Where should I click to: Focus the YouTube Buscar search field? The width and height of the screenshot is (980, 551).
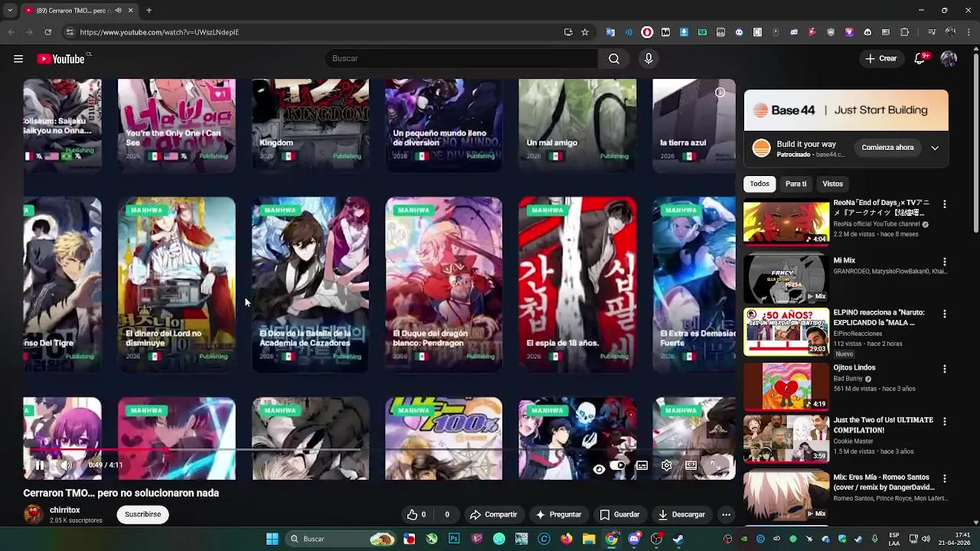click(462, 59)
